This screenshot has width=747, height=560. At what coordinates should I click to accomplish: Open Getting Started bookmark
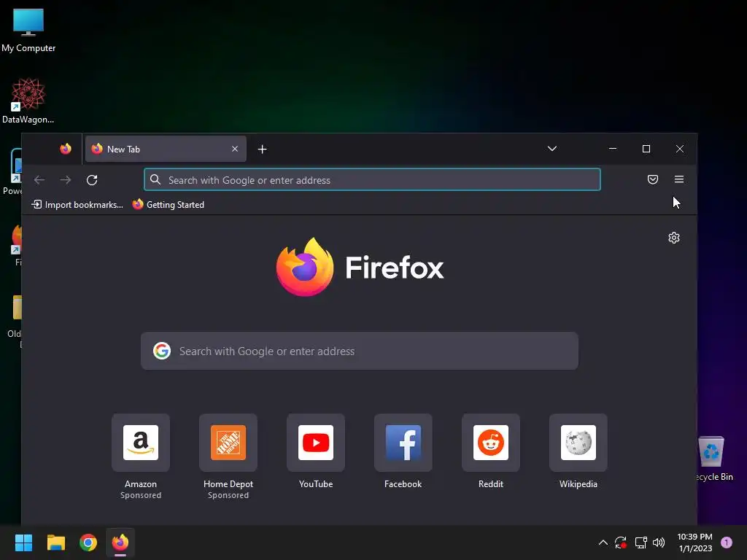tap(169, 205)
